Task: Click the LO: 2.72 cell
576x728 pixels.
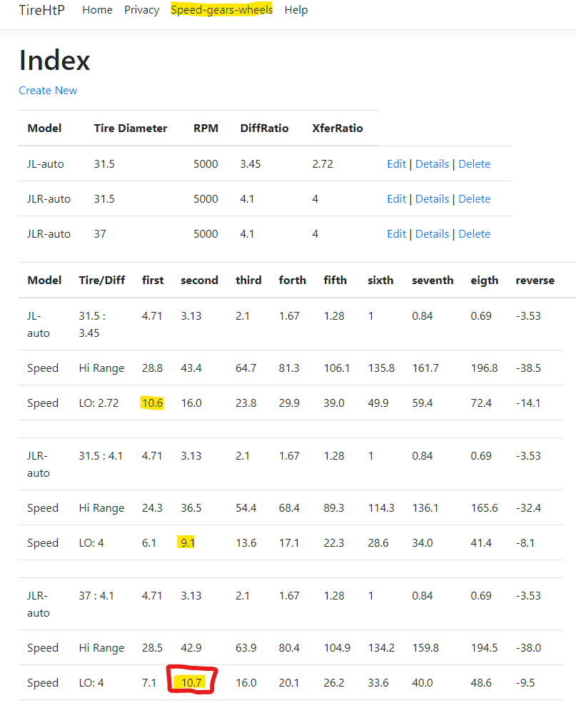Action: 99,403
